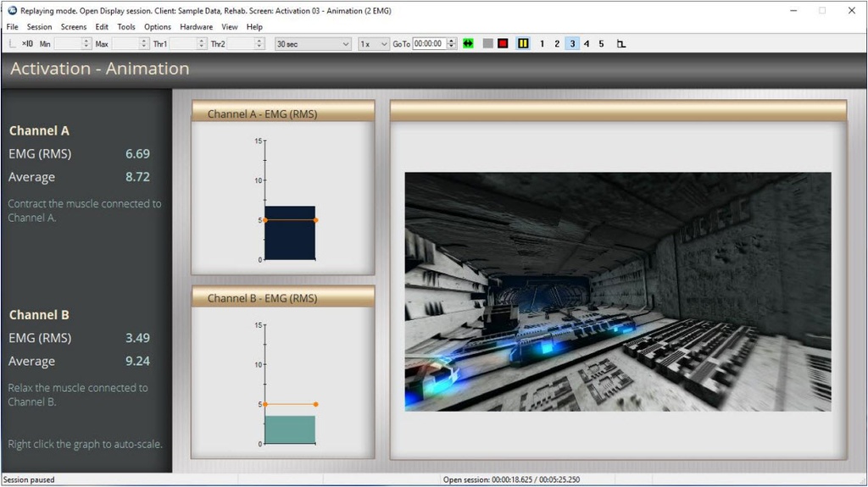The image size is (868, 487).
Task: Switch to screen 4
Action: [587, 44]
